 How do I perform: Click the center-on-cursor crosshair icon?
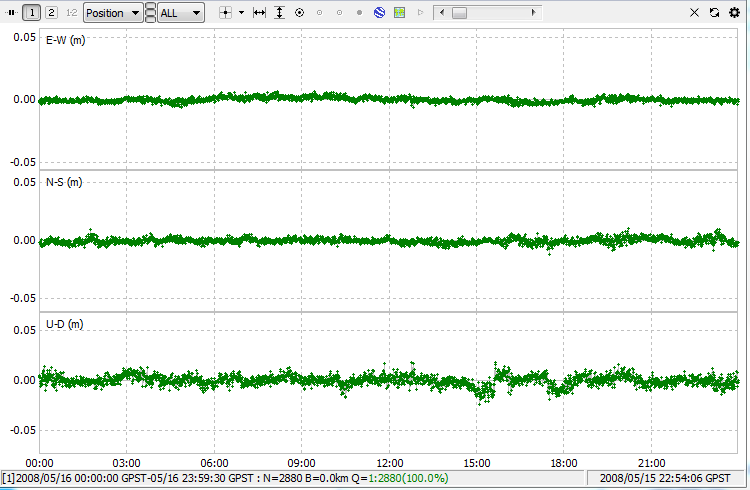225,13
